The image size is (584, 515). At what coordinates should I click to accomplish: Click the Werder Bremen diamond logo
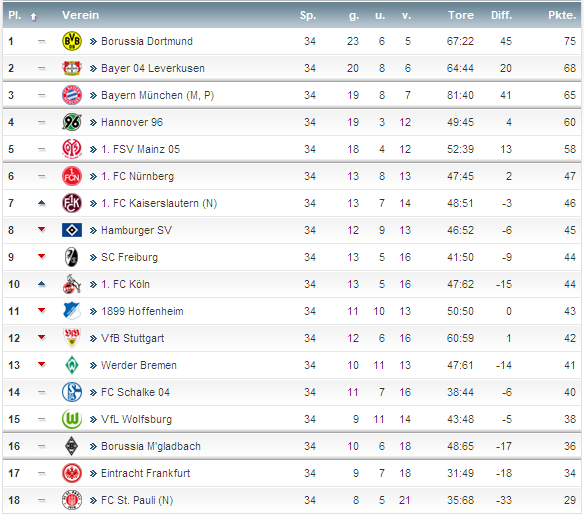(72, 365)
